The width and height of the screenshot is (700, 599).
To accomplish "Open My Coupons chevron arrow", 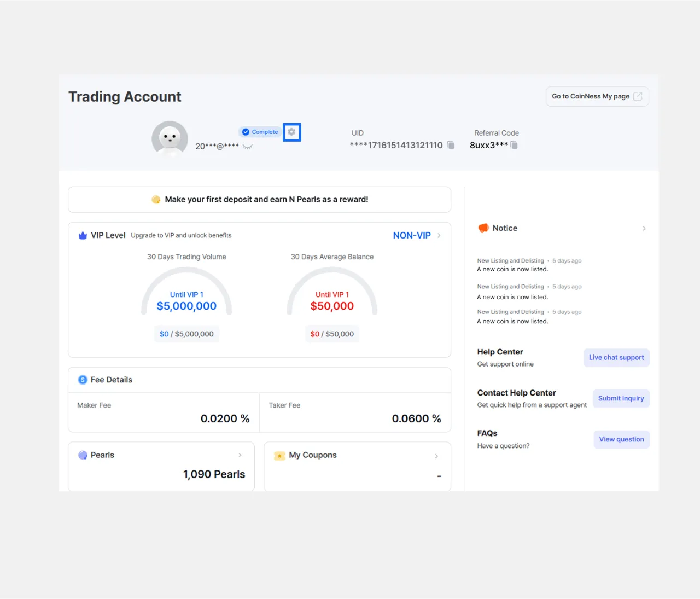I will tap(436, 456).
